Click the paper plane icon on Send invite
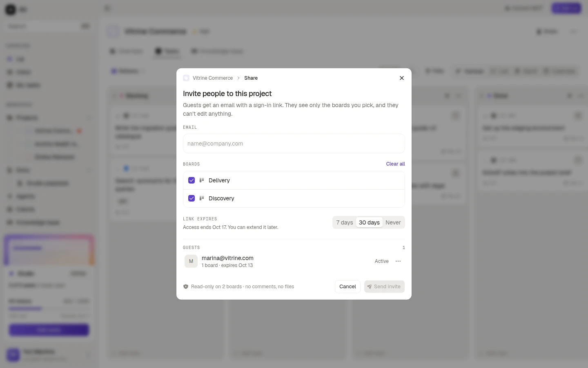This screenshot has height=368, width=588. pos(369,287)
